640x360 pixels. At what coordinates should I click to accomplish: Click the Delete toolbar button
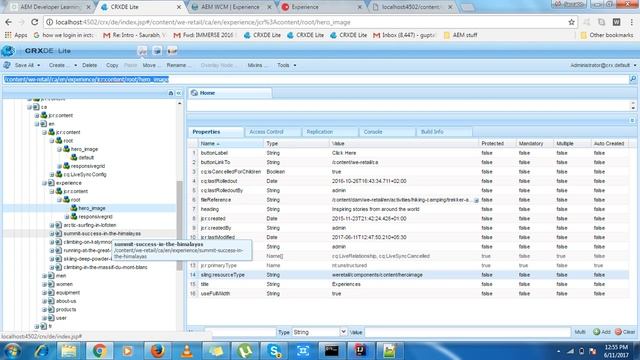[89, 65]
